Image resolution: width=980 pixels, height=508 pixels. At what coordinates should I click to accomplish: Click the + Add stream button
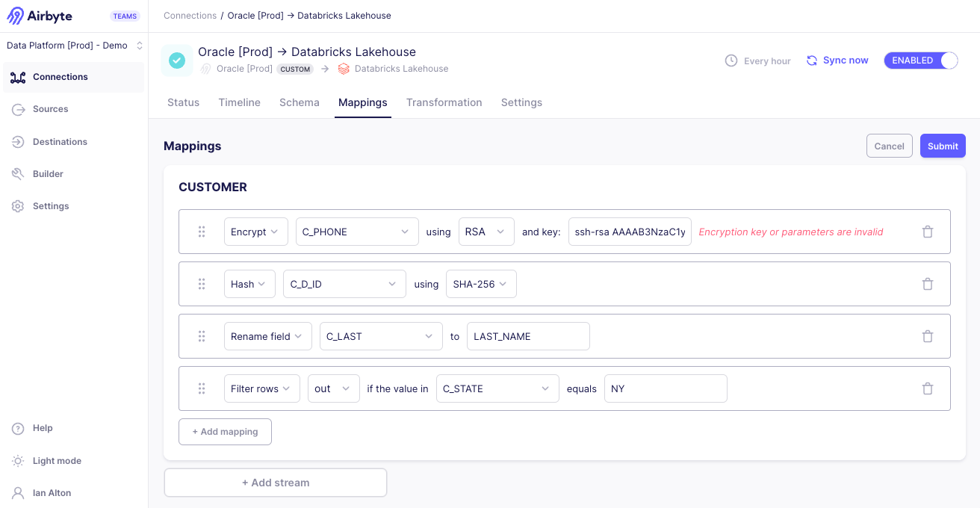[x=276, y=483]
